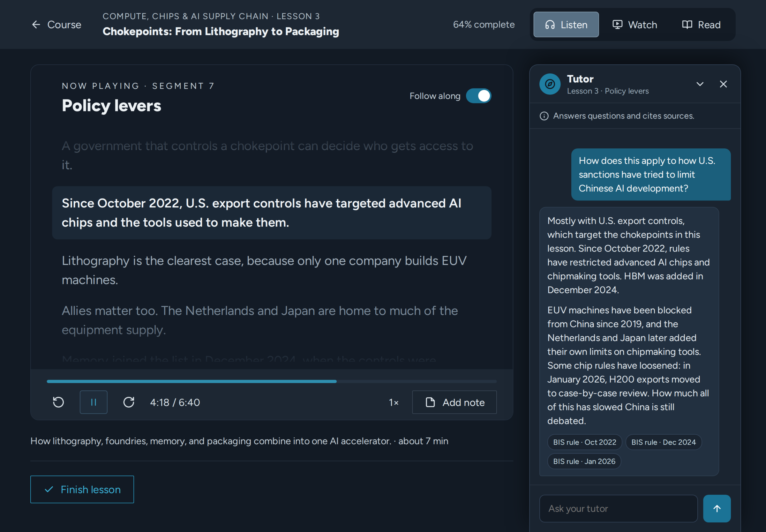766x532 pixels.
Task: Go back to Course
Action: click(56, 25)
